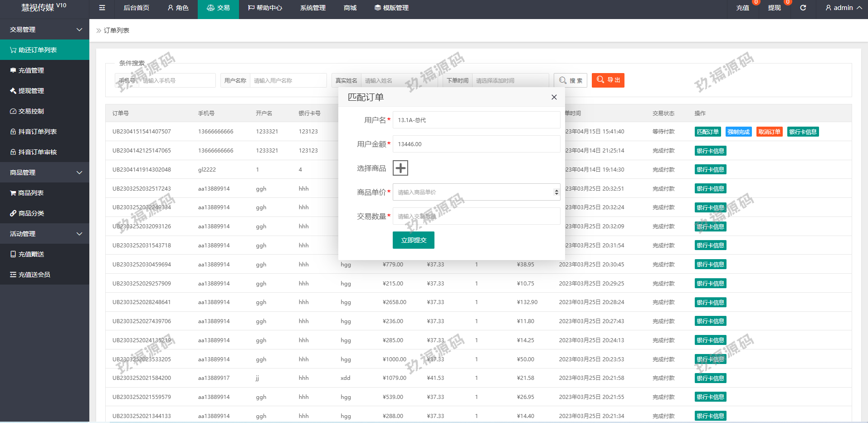Open the 提现 notification in top bar
Screen dimensions: 868x423
point(774,8)
